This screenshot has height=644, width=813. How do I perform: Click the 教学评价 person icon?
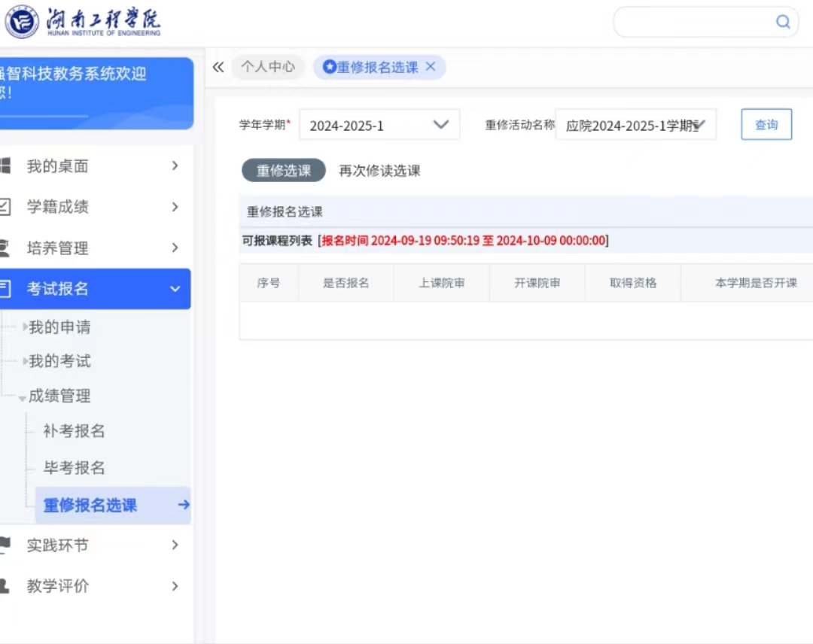tap(5, 585)
